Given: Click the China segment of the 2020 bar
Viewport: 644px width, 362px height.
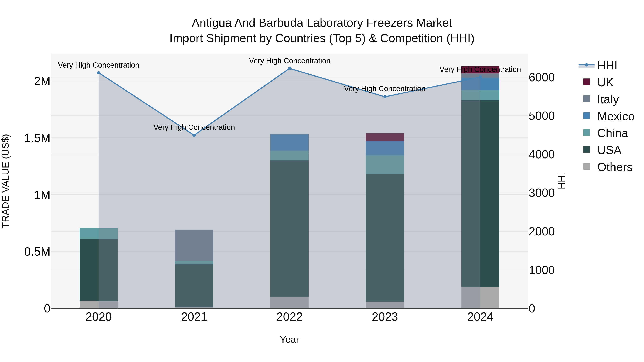Looking at the screenshot, I should [99, 233].
